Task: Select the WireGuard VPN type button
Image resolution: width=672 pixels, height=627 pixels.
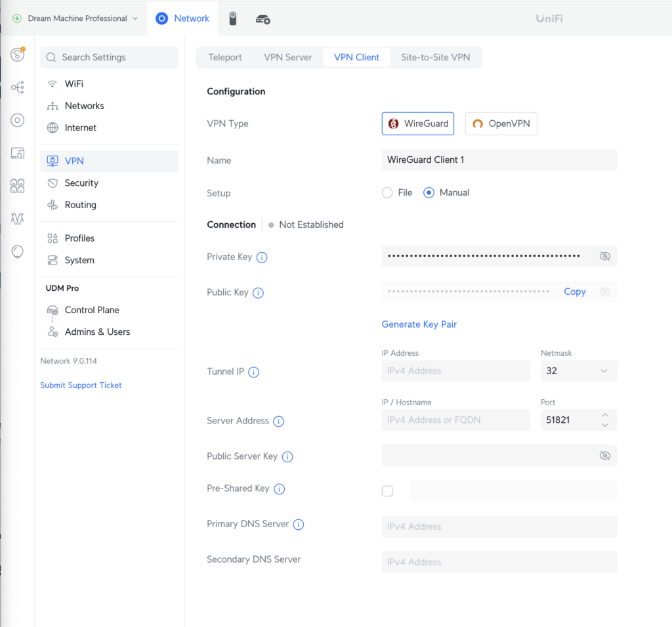Action: pyautogui.click(x=417, y=123)
